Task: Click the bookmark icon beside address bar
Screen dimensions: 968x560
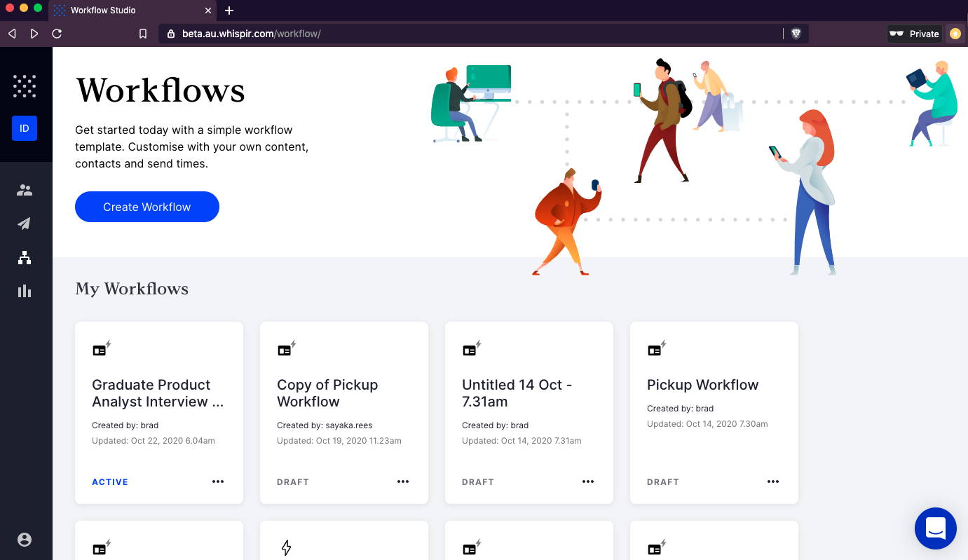Action: point(143,34)
